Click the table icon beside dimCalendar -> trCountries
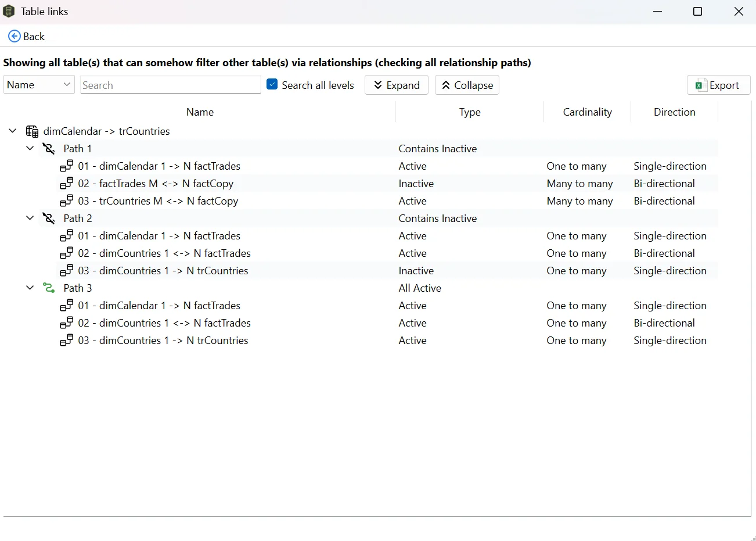 pyautogui.click(x=33, y=131)
